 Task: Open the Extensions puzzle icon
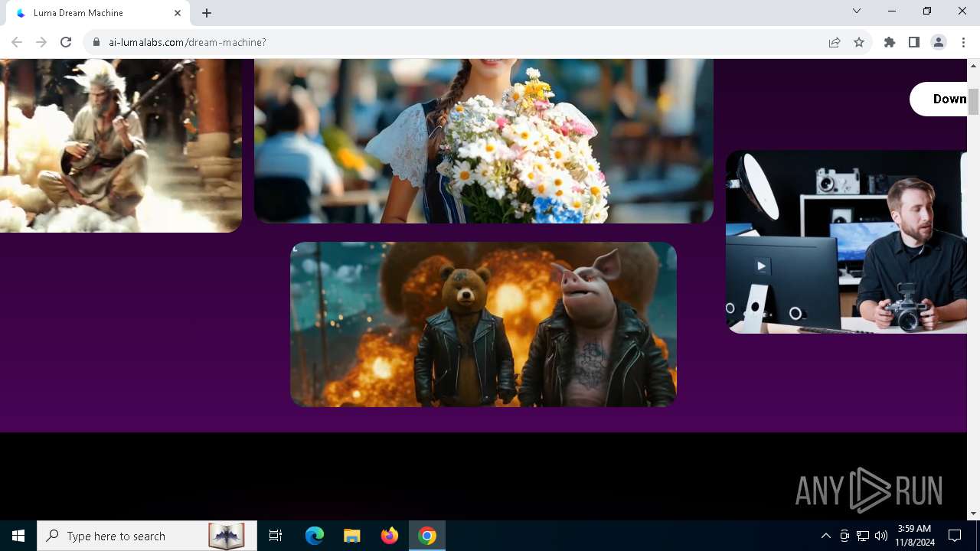890,42
